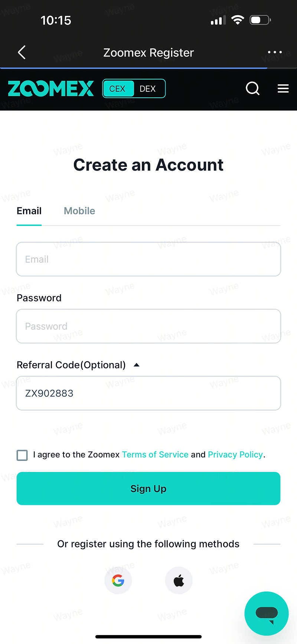Select the CEX toggle option

pyautogui.click(x=118, y=89)
